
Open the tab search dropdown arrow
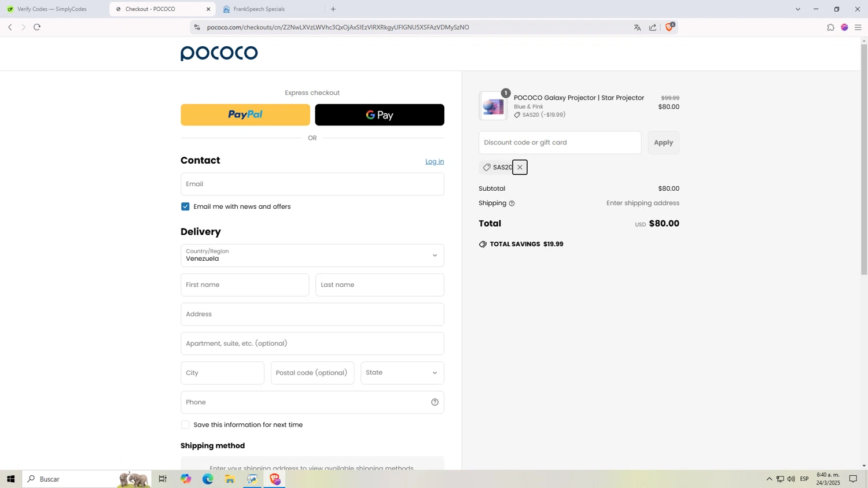pyautogui.click(x=798, y=9)
